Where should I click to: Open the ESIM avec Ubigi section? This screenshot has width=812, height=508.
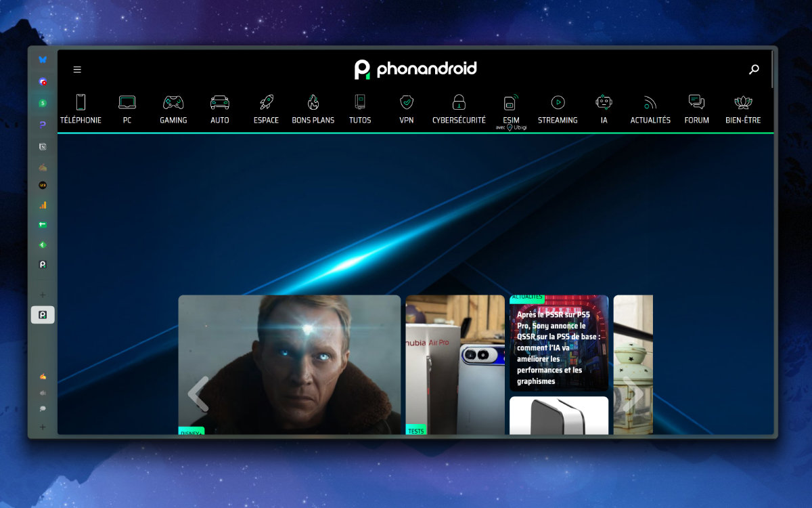point(511,112)
